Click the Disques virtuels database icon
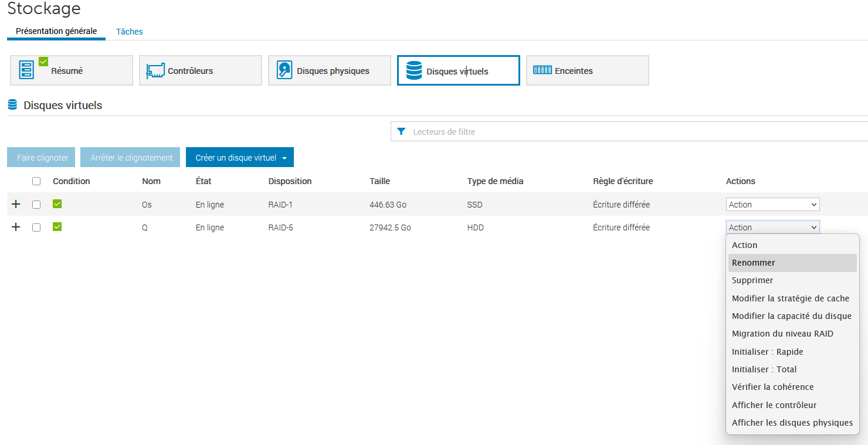The height and width of the screenshot is (445, 868). [x=414, y=71]
